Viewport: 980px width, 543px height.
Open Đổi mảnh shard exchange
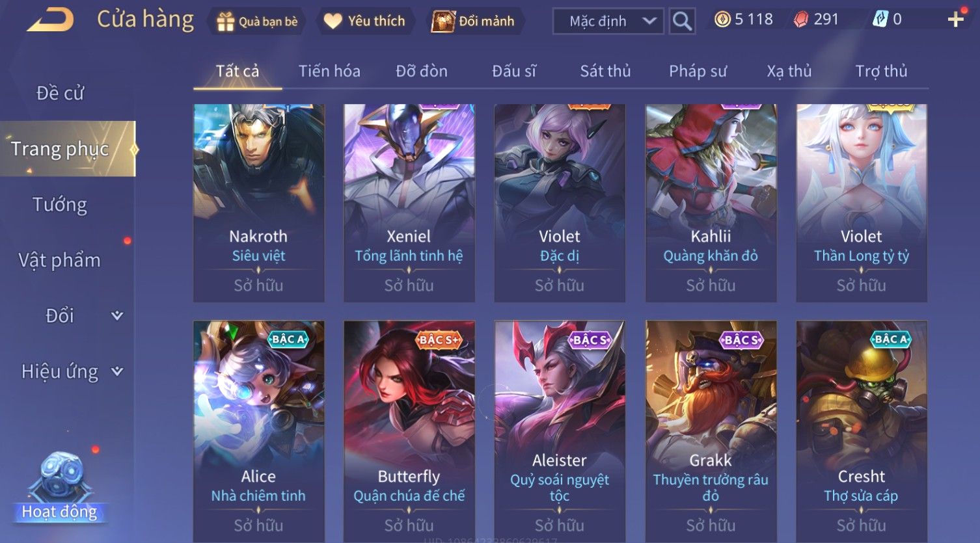[475, 21]
